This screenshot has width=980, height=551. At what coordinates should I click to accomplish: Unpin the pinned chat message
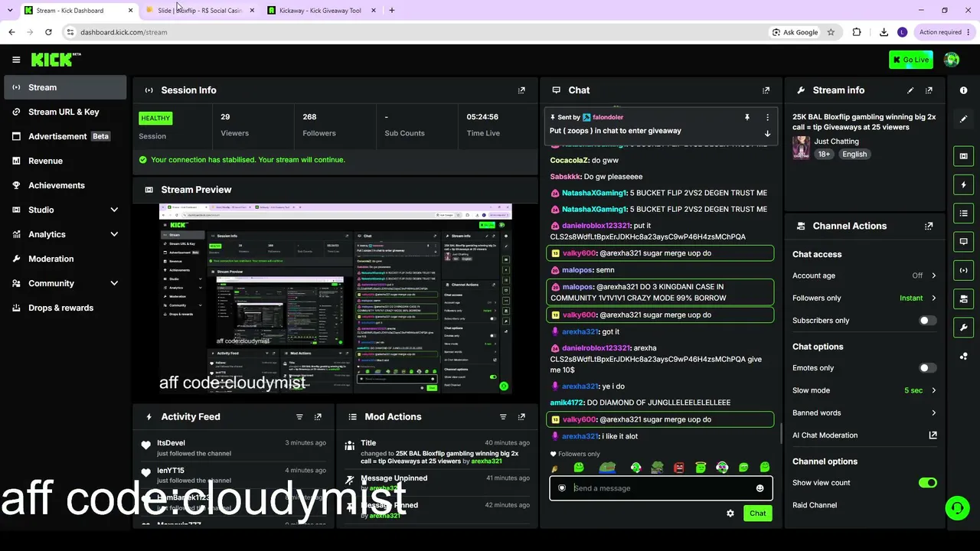click(x=746, y=117)
